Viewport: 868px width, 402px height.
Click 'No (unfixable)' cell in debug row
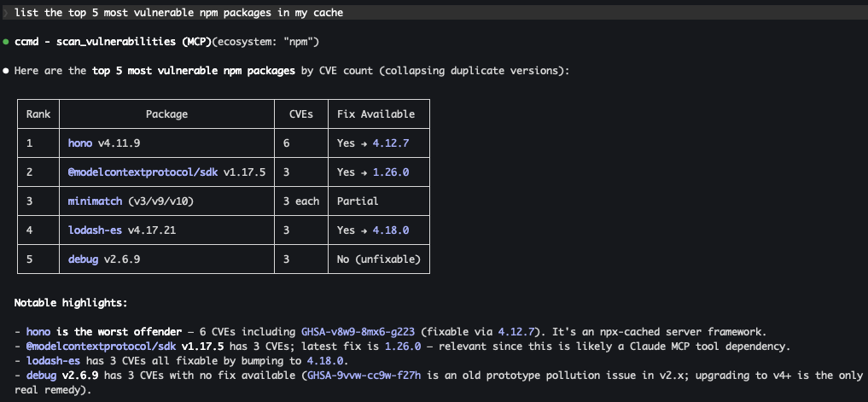[379, 259]
